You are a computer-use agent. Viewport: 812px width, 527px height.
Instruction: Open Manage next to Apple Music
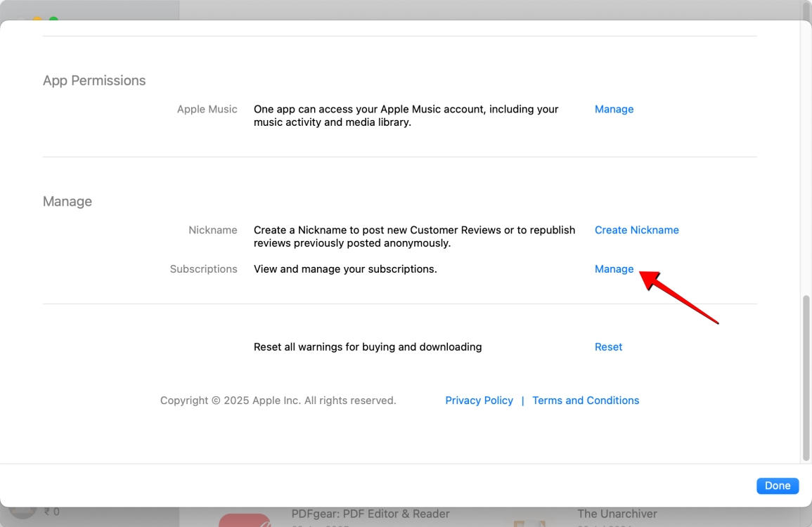[614, 109]
